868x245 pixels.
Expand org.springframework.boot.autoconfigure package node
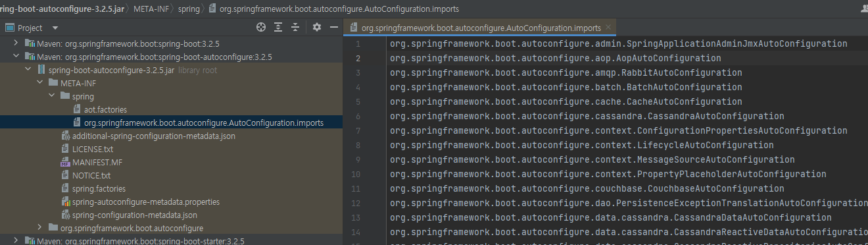pos(39,228)
